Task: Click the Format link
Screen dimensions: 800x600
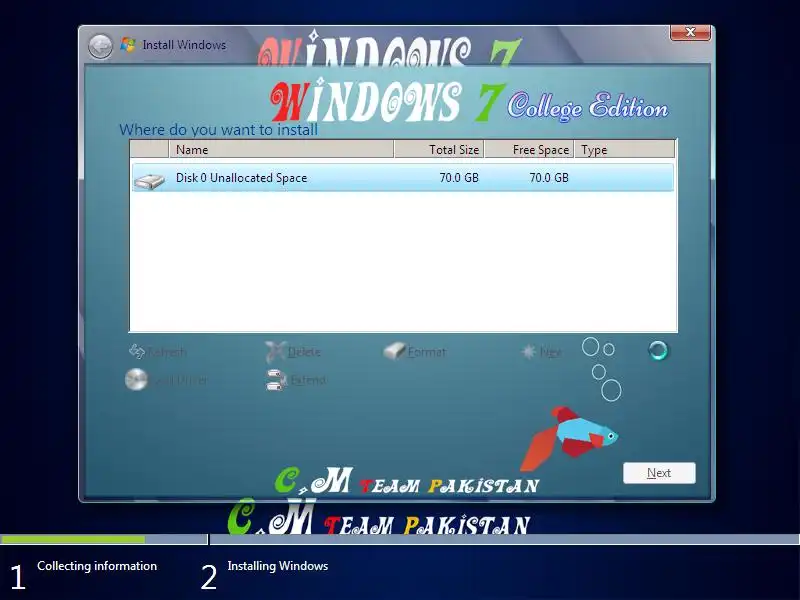Action: (x=427, y=352)
